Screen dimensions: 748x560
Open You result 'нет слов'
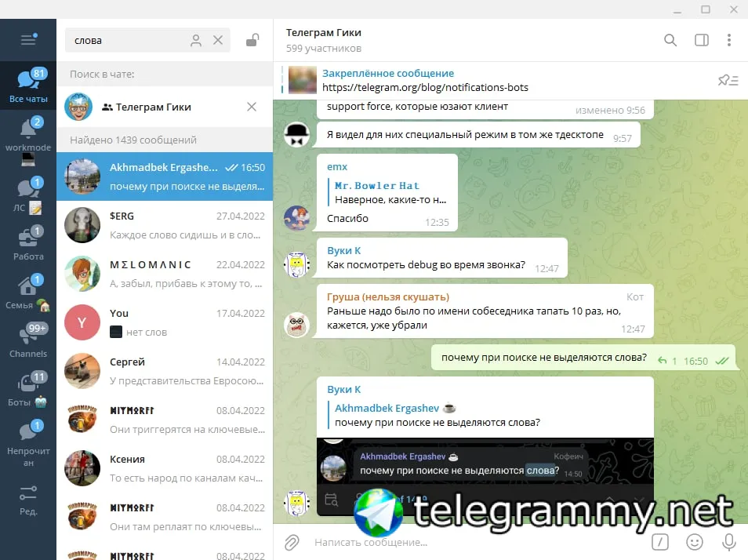tap(165, 322)
